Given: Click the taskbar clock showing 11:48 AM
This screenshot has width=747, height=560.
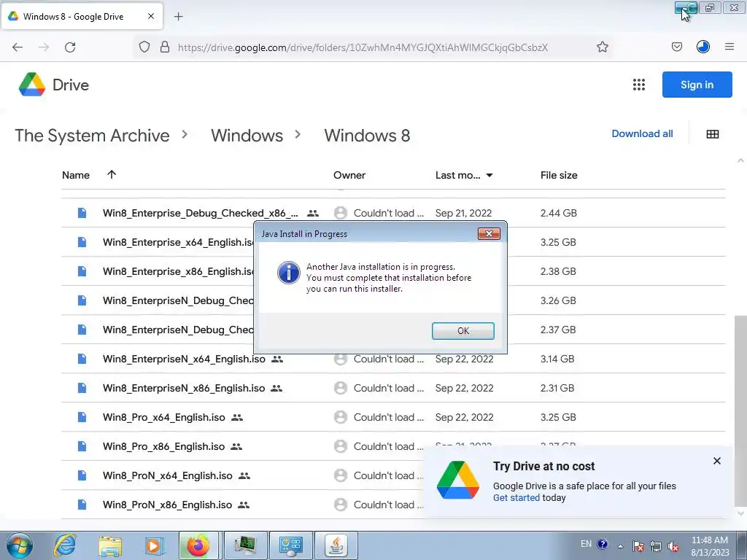Looking at the screenshot, I should point(709,545).
